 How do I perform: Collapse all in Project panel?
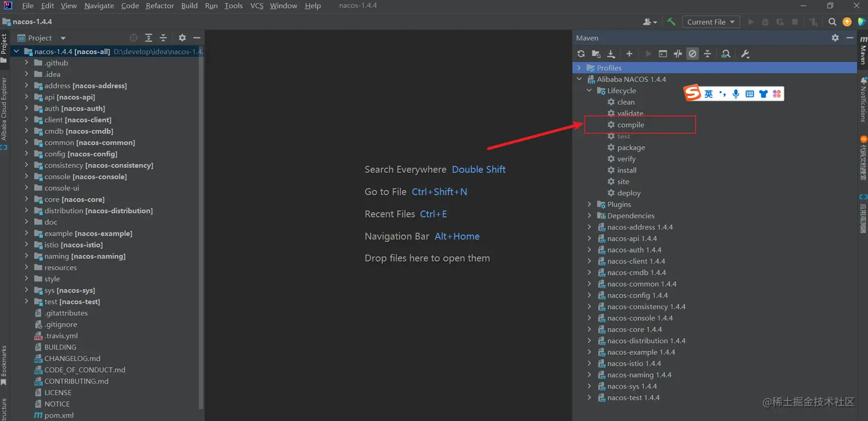[x=163, y=37]
